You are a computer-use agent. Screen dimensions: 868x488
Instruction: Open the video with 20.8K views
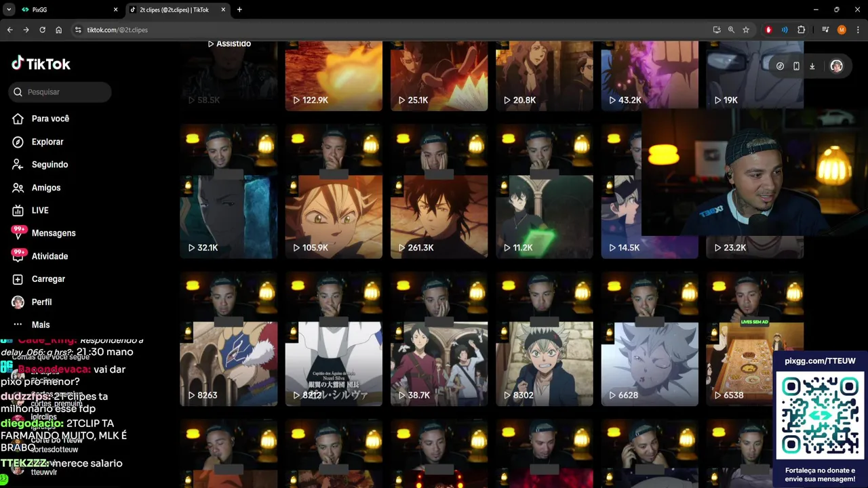click(545, 75)
